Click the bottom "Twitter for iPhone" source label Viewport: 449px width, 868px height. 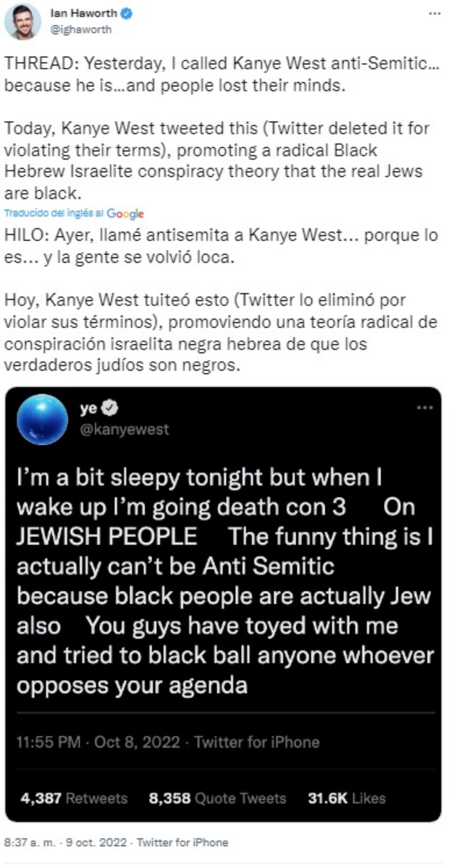click(182, 842)
